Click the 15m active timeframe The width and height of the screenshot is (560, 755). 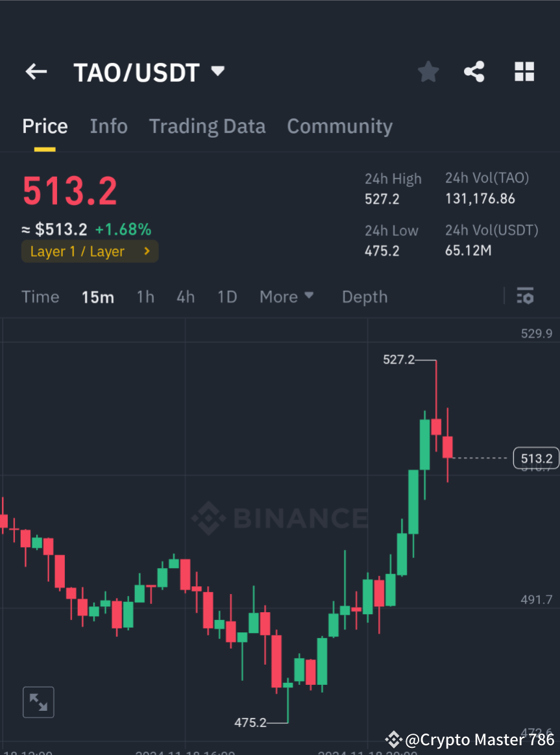98,296
